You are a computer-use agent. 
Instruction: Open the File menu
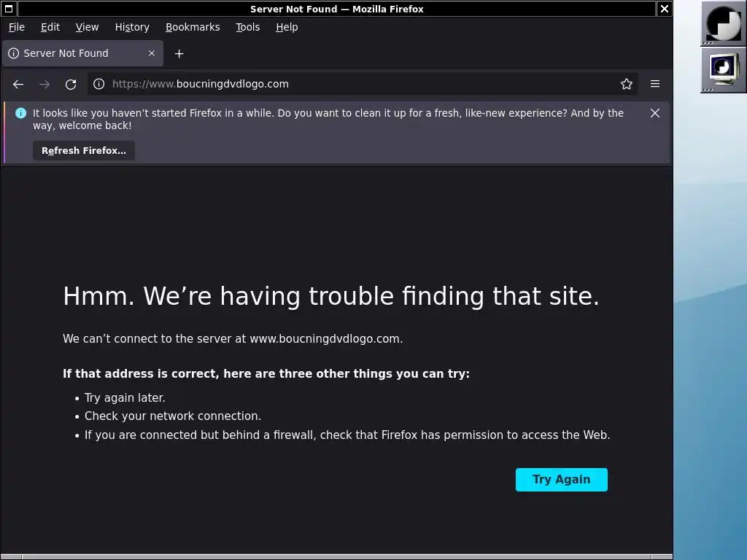[17, 27]
